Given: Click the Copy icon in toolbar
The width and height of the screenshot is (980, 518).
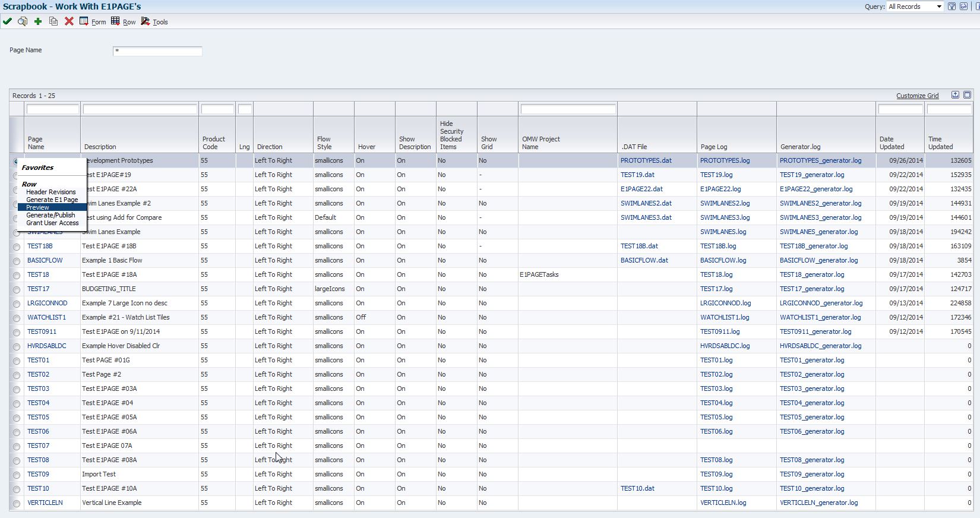Looking at the screenshot, I should click(53, 21).
